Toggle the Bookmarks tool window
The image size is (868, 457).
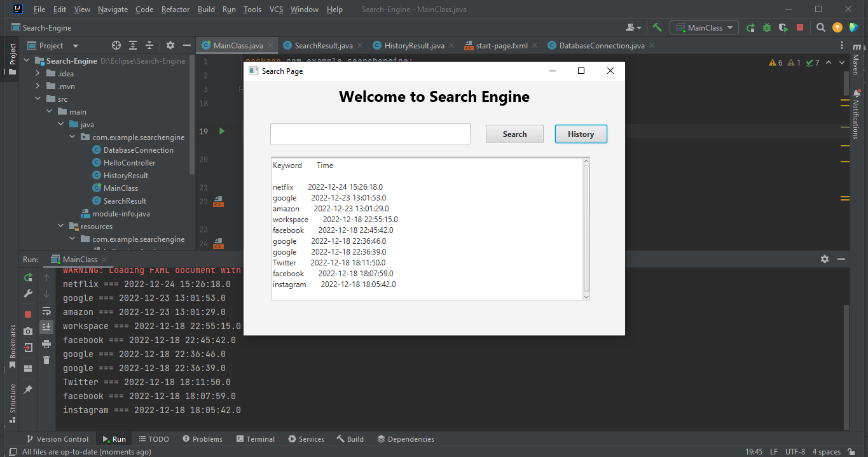click(x=12, y=347)
